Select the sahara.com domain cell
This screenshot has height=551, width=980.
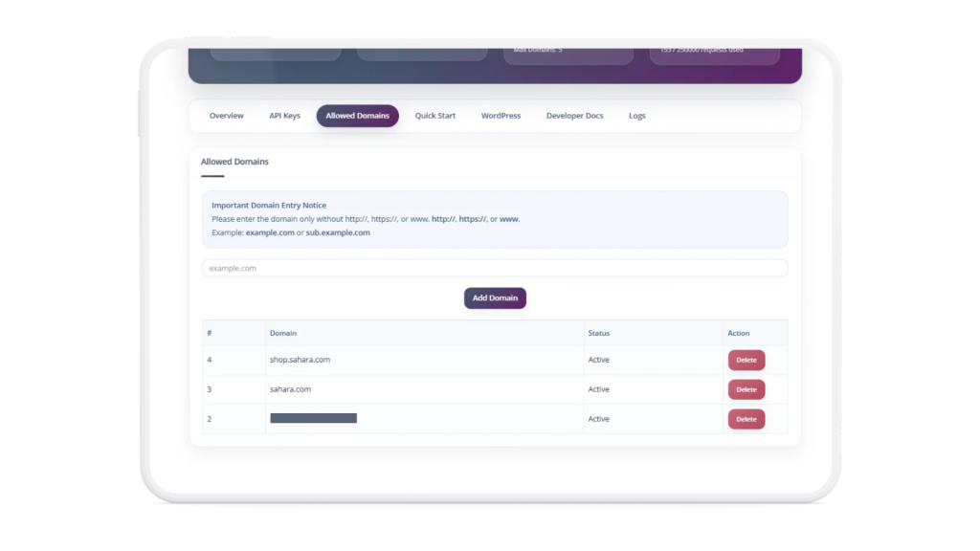pos(424,389)
